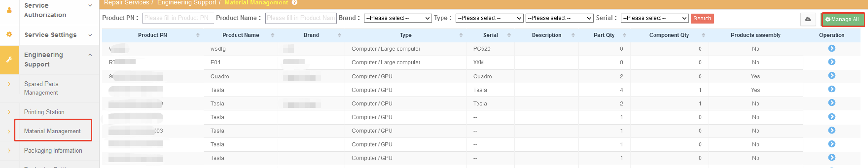The image size is (868, 168).
Task: Open the operation arrow for the E01 row
Action: pos(831,62)
